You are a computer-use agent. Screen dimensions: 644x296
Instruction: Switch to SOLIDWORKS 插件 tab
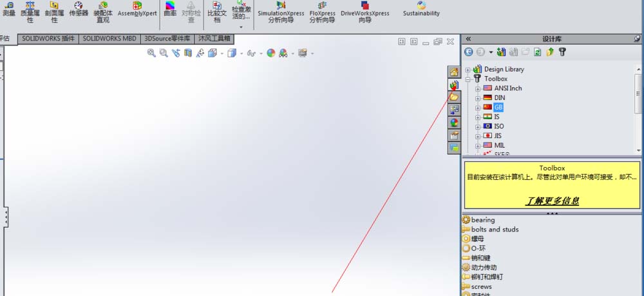coord(48,39)
